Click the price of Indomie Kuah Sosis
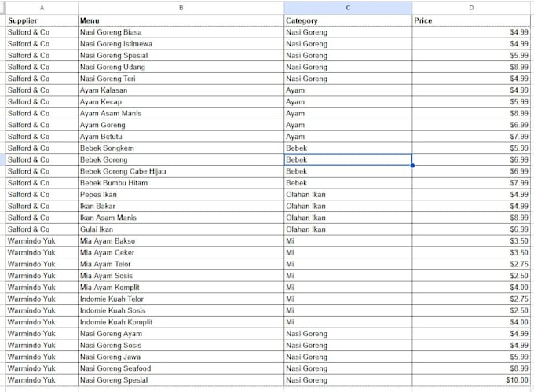 click(x=471, y=310)
